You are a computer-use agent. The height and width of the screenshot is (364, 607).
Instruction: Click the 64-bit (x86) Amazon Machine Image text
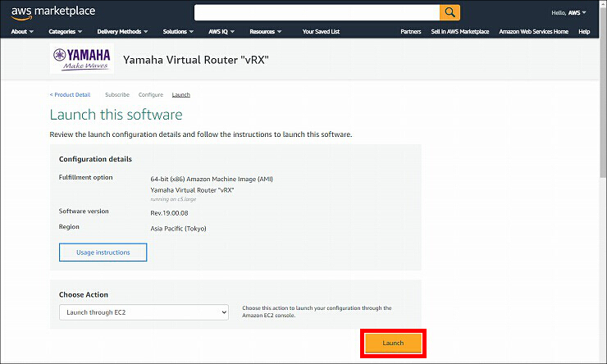(x=212, y=179)
